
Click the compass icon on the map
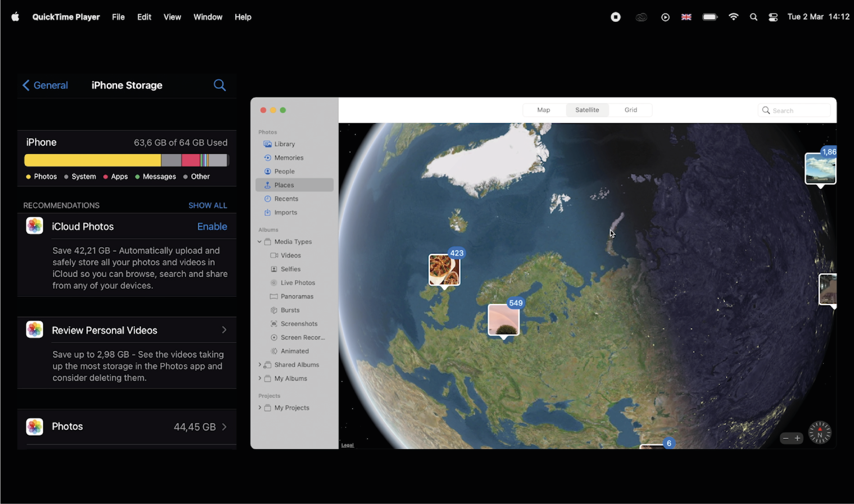819,433
